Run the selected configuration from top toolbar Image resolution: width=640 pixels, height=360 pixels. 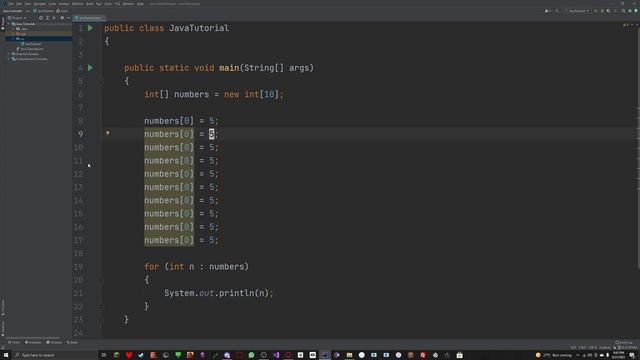click(596, 11)
